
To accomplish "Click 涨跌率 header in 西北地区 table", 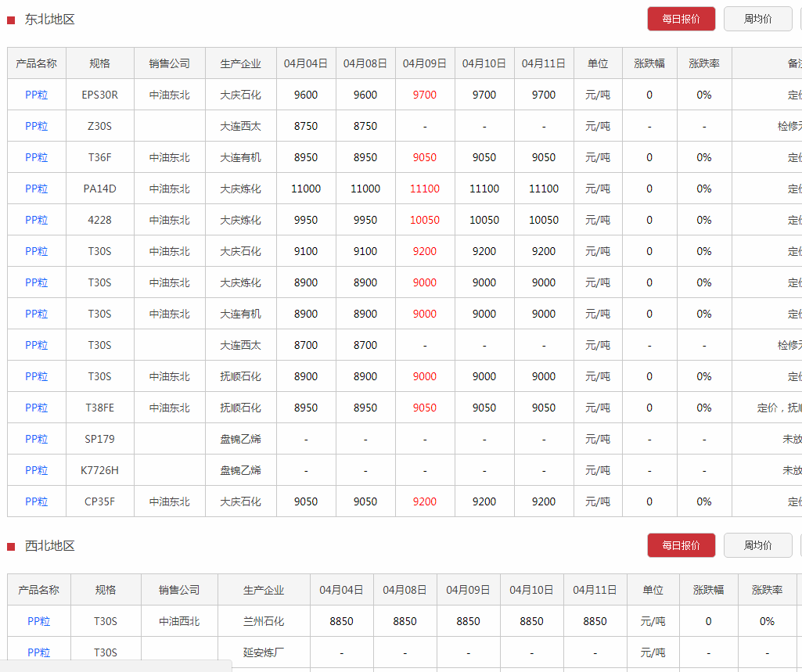I will click(x=768, y=590).
